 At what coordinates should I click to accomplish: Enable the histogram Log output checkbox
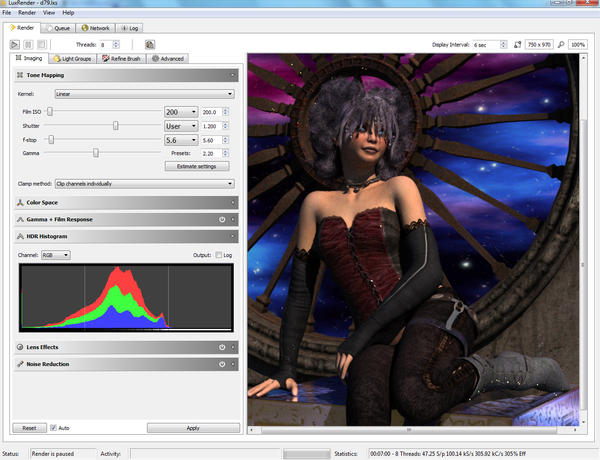point(220,255)
